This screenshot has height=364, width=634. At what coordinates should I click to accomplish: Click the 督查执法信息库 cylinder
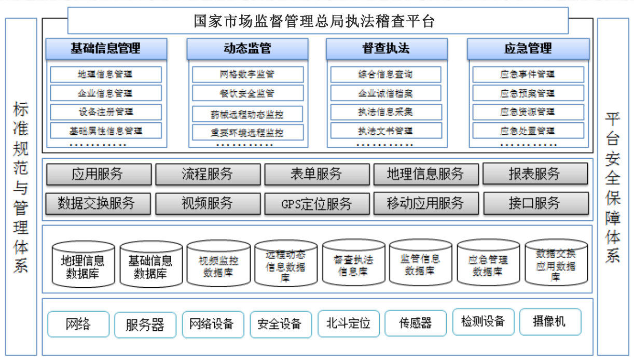point(353,263)
